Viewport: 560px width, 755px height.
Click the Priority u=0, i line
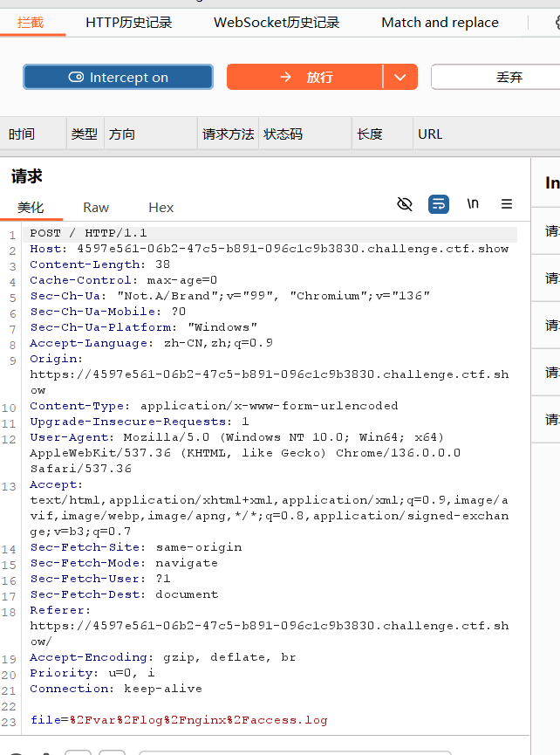tap(92, 673)
